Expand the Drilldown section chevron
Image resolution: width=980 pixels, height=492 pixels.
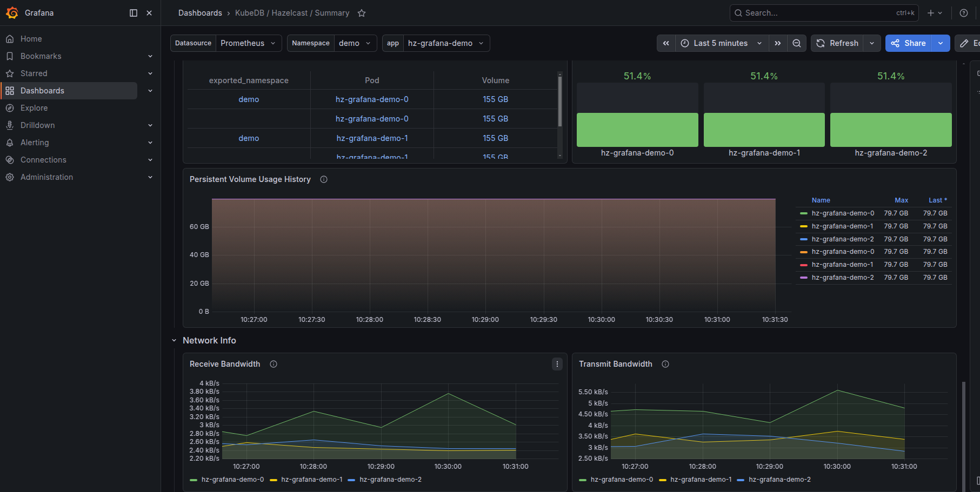point(150,125)
